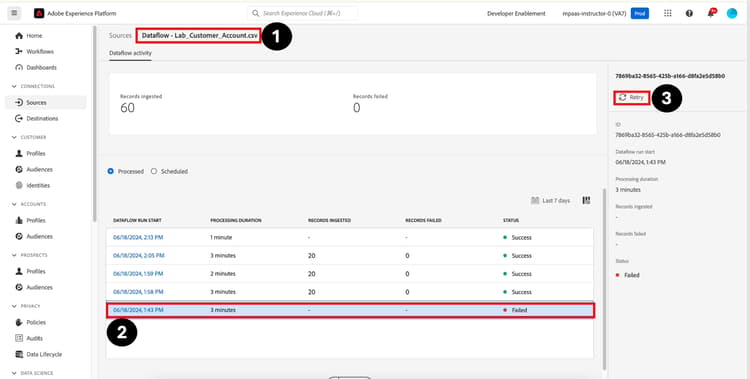Select the Scheduled radio button
750x379 pixels.
point(154,171)
